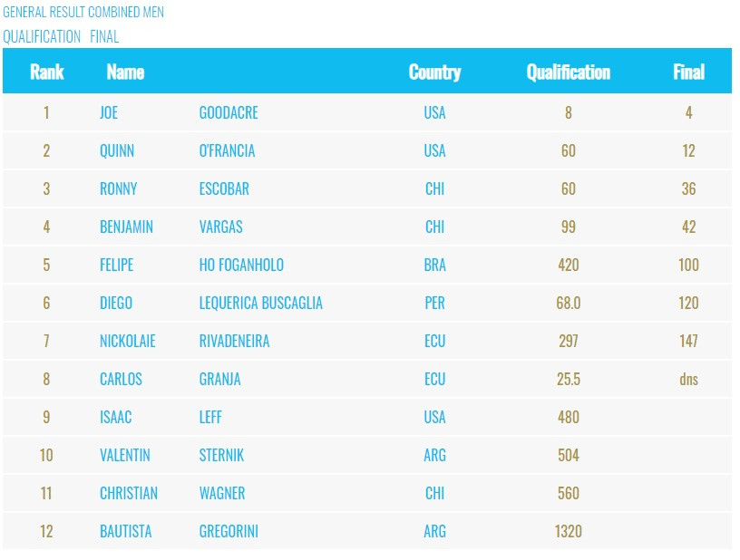This screenshot has height=560, width=740.
Task: Select QUINN in the name column
Action: coord(117,150)
